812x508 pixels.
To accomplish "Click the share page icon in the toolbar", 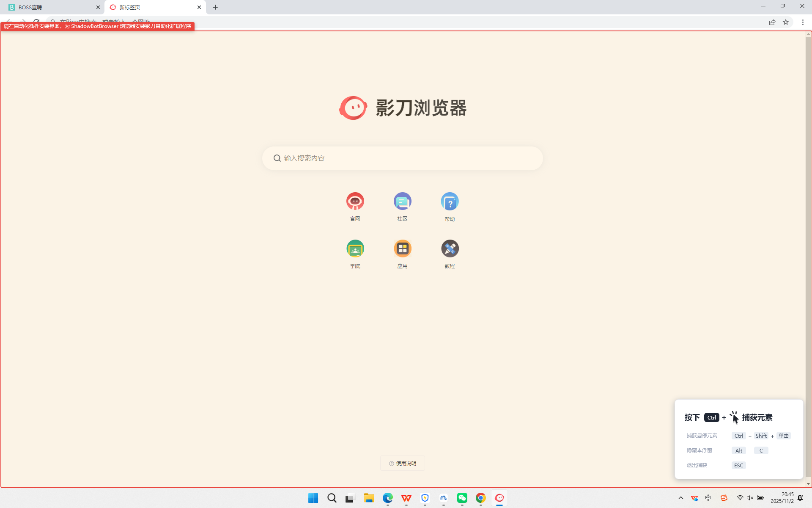I will (x=772, y=22).
